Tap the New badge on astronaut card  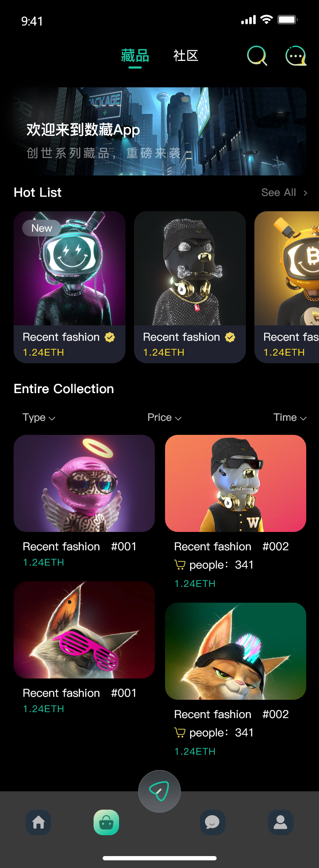[x=41, y=228]
